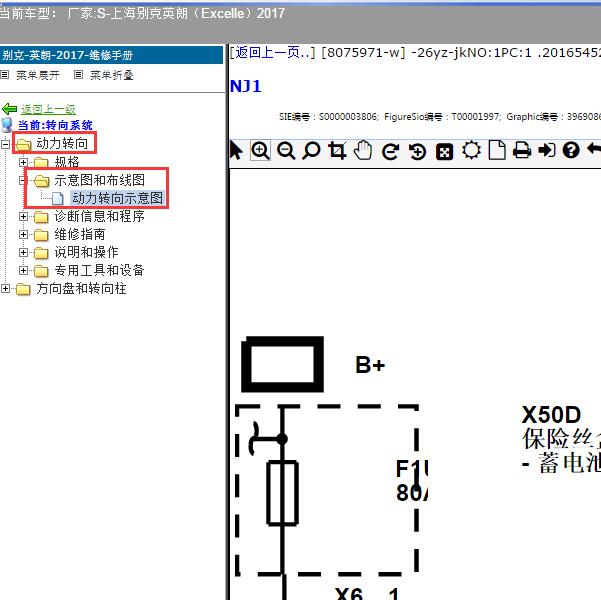Click 菜单折叠 to collapse all menus

click(x=112, y=75)
